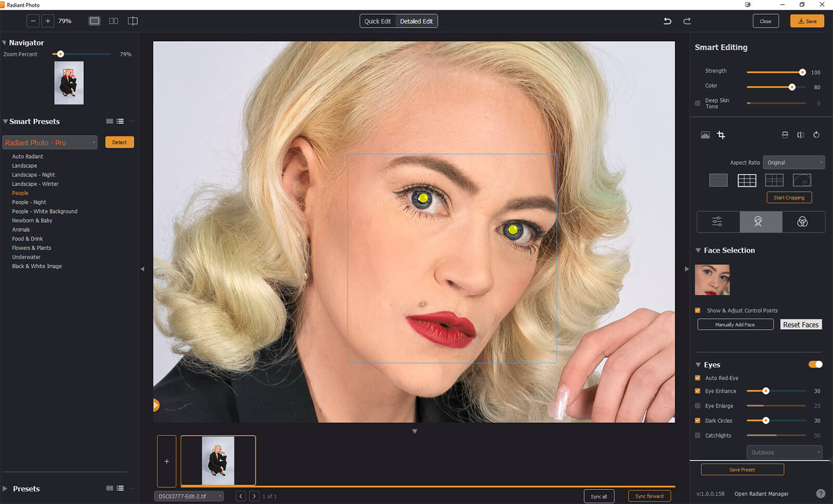This screenshot has width=833, height=504.
Task: Open the color grading circles tab
Action: click(x=802, y=222)
